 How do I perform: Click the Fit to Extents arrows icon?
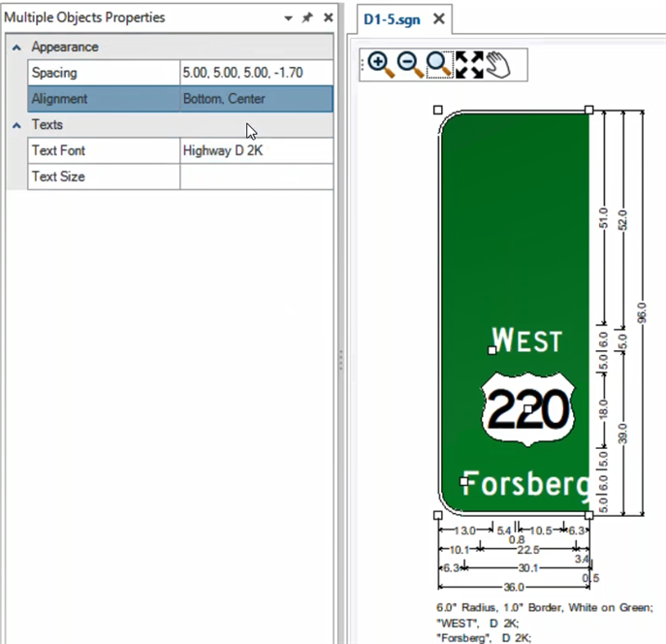pos(469,65)
